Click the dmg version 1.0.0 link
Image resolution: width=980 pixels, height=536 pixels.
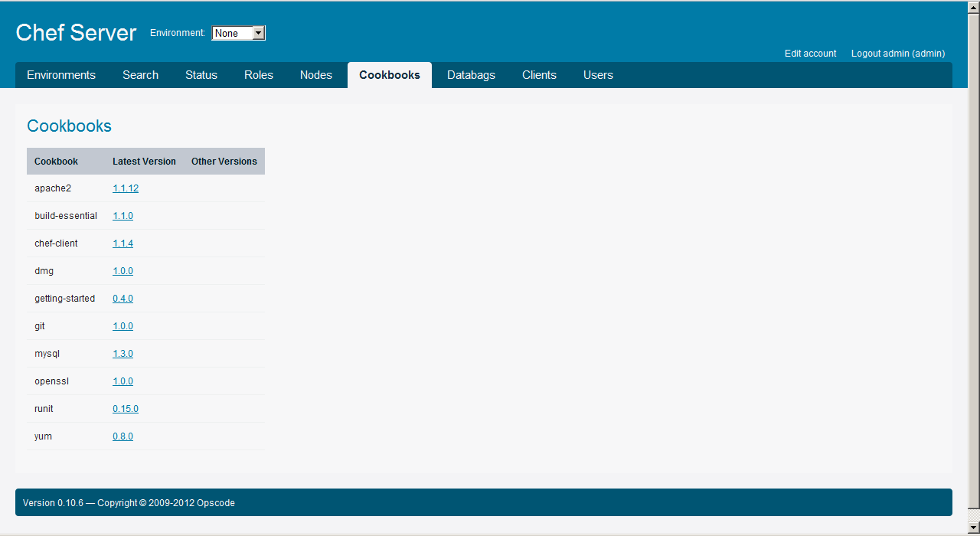[122, 271]
